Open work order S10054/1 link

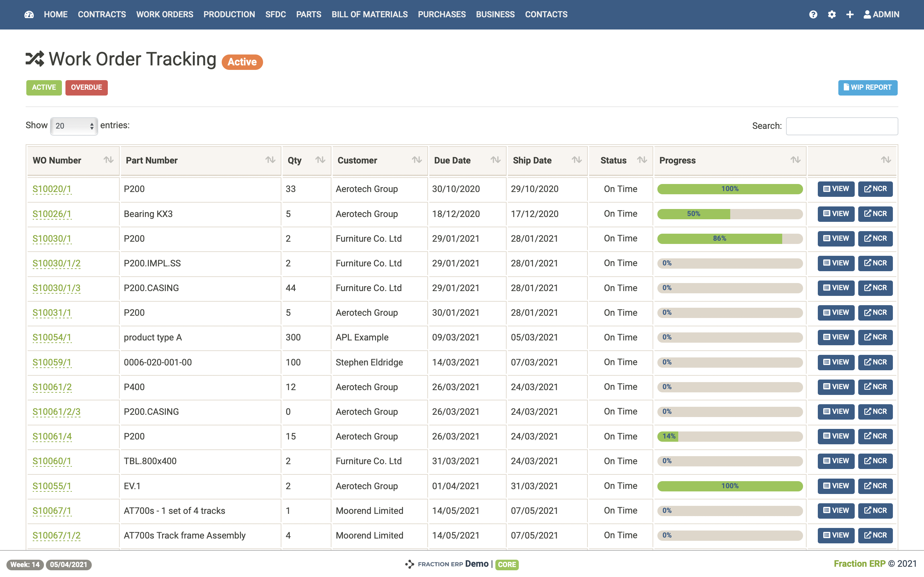[52, 337]
